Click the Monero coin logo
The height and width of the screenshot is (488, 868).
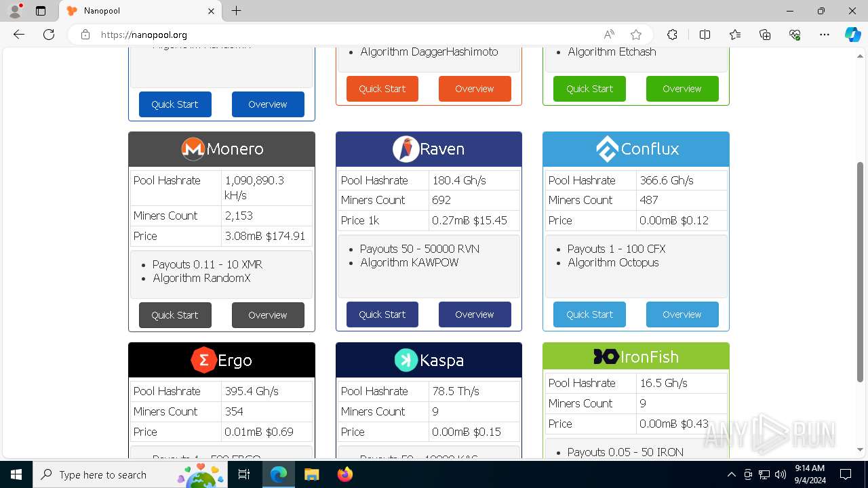pyautogui.click(x=193, y=149)
